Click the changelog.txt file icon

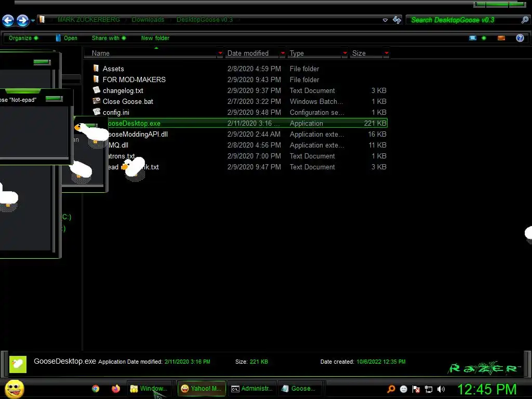point(96,90)
